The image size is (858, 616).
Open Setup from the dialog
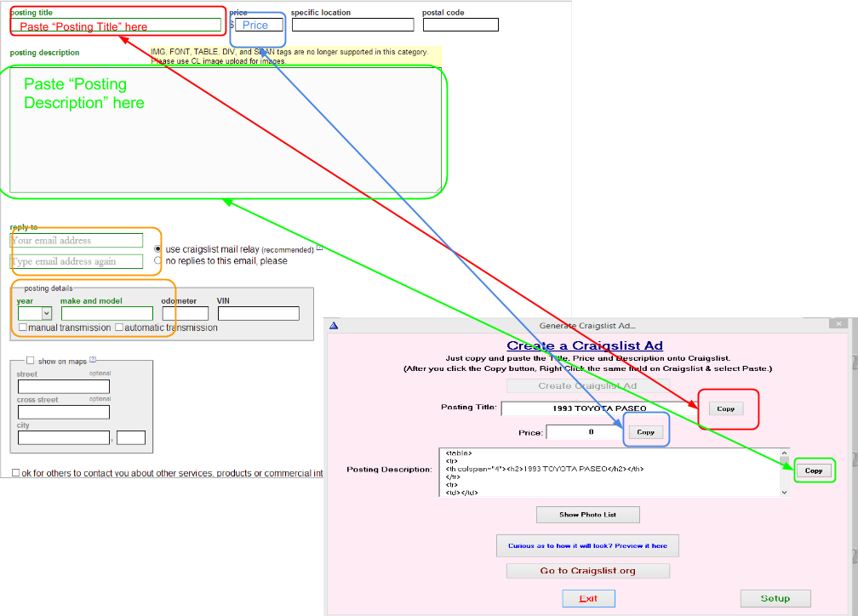tap(775, 598)
